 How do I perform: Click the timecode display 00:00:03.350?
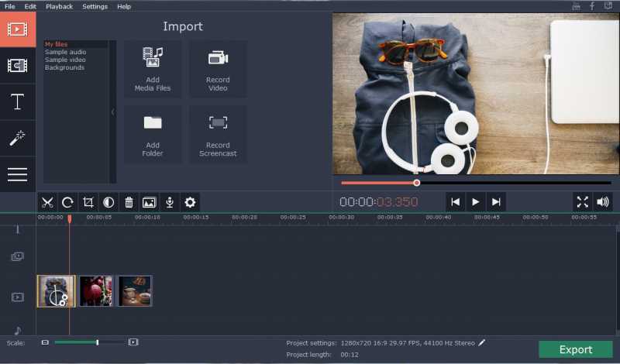click(378, 202)
